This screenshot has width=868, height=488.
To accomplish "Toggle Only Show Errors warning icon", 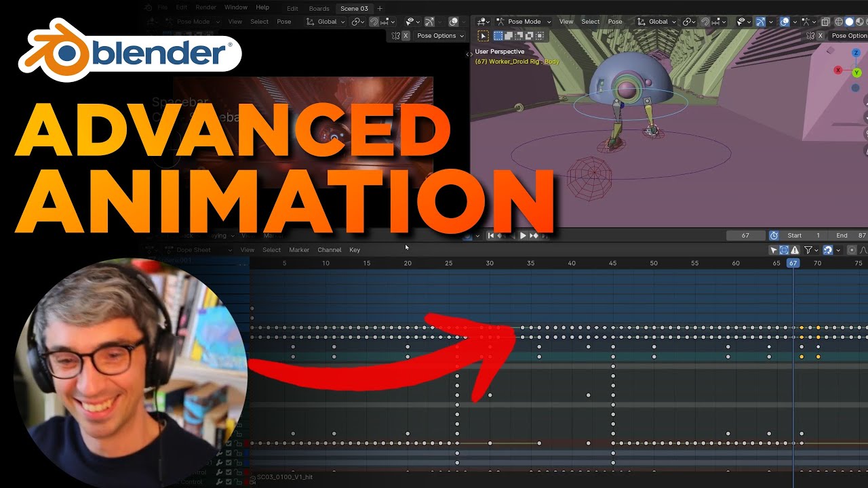I will point(795,250).
